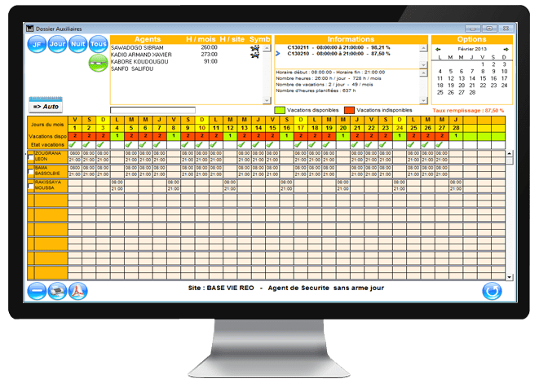Image resolution: width=539 pixels, height=392 pixels.
Task: Select agent KADIO ARMAND XAVIER
Action: pyautogui.click(x=141, y=55)
